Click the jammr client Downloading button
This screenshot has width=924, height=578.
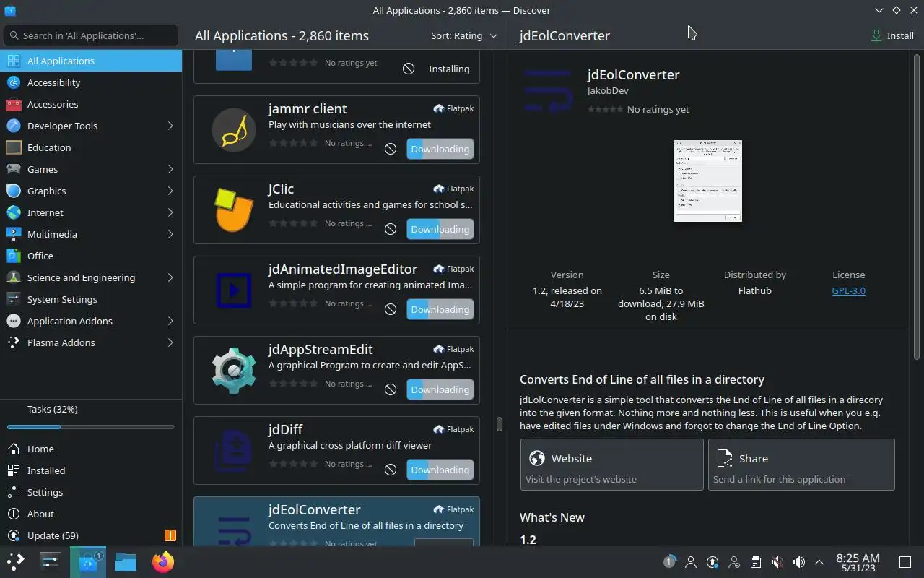(440, 149)
